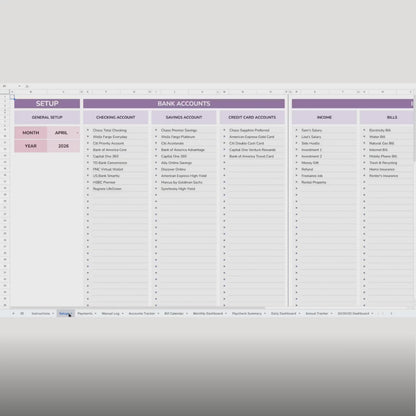Open the Daily Dashboard tab dropdown arrow
The width and height of the screenshot is (416, 416).
point(300,314)
